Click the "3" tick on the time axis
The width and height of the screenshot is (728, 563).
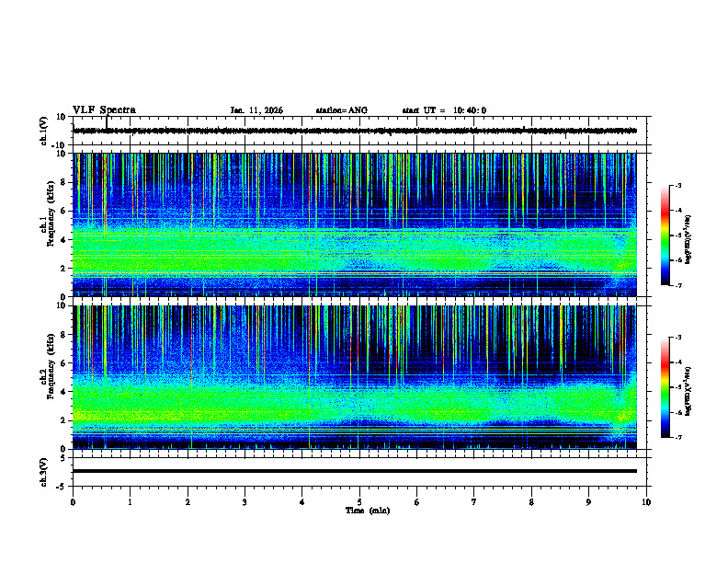point(245,502)
